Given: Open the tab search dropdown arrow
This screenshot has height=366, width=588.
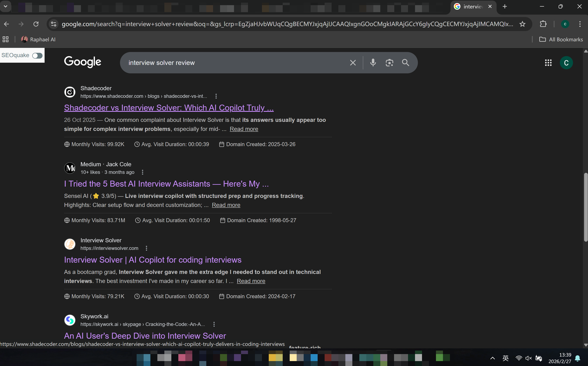Looking at the screenshot, I should pos(5,6).
